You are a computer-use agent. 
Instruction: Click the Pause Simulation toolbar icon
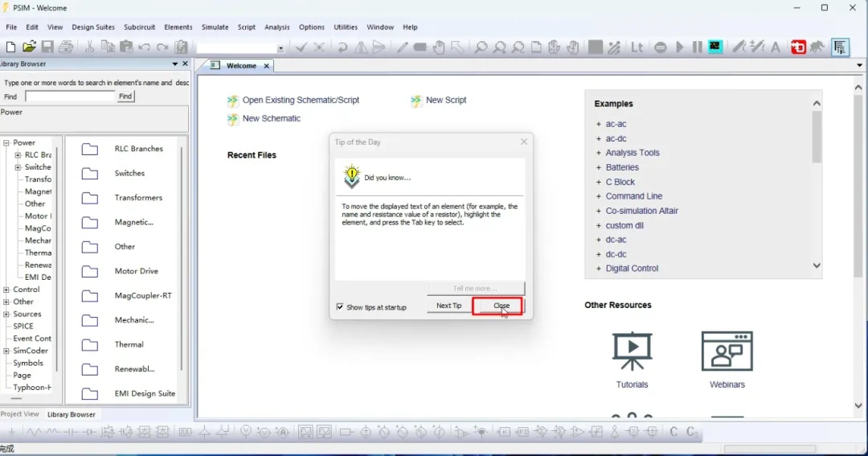[697, 47]
